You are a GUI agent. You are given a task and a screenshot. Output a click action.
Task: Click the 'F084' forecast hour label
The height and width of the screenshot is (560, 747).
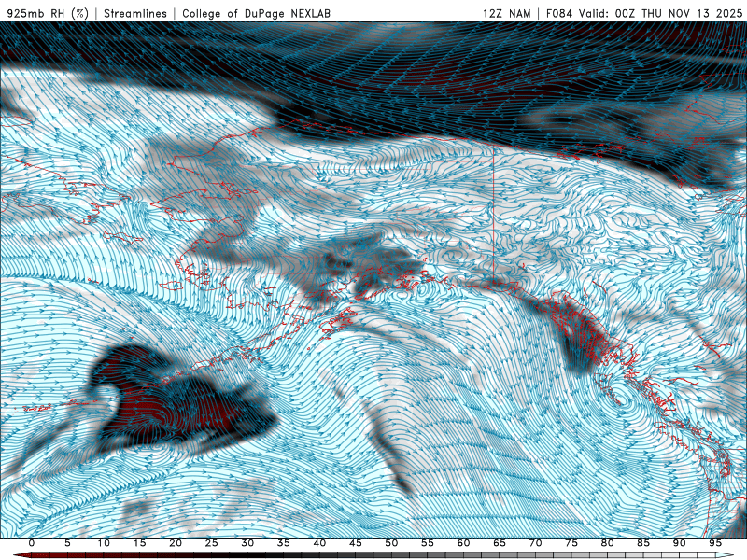coord(559,13)
